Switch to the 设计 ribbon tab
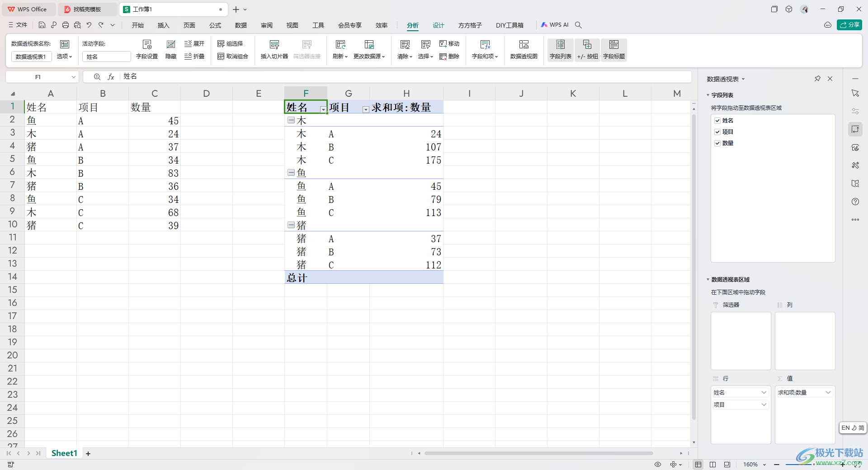 [x=439, y=25]
